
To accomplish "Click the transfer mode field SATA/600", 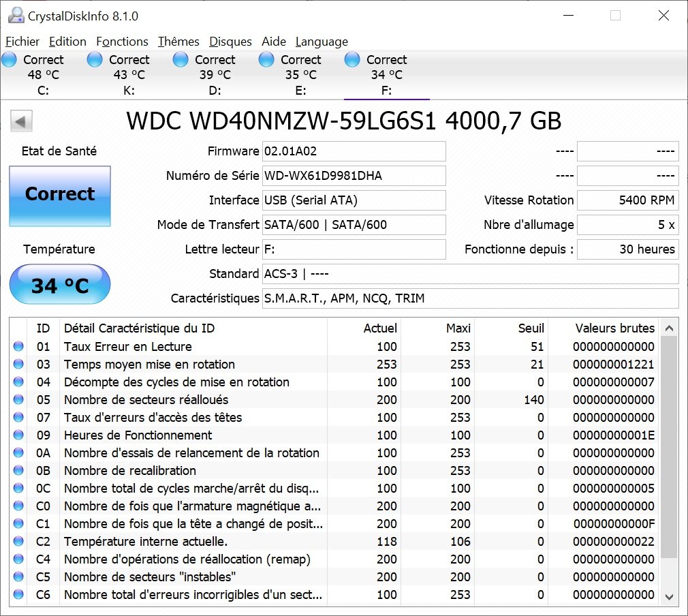I will point(354,226).
